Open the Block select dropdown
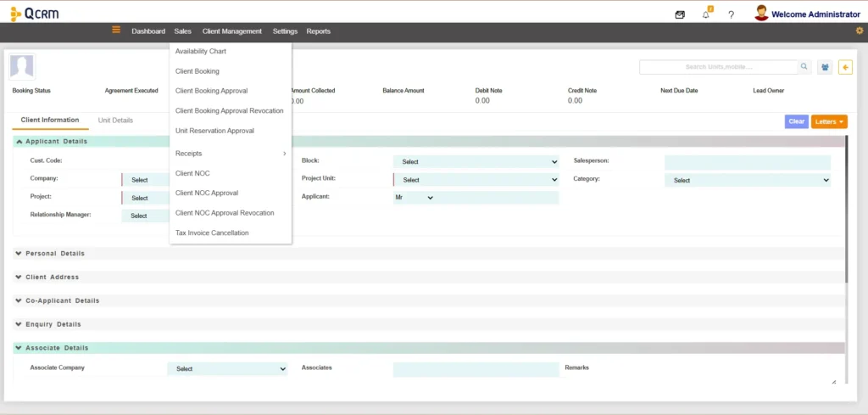This screenshot has width=868, height=415. click(476, 162)
